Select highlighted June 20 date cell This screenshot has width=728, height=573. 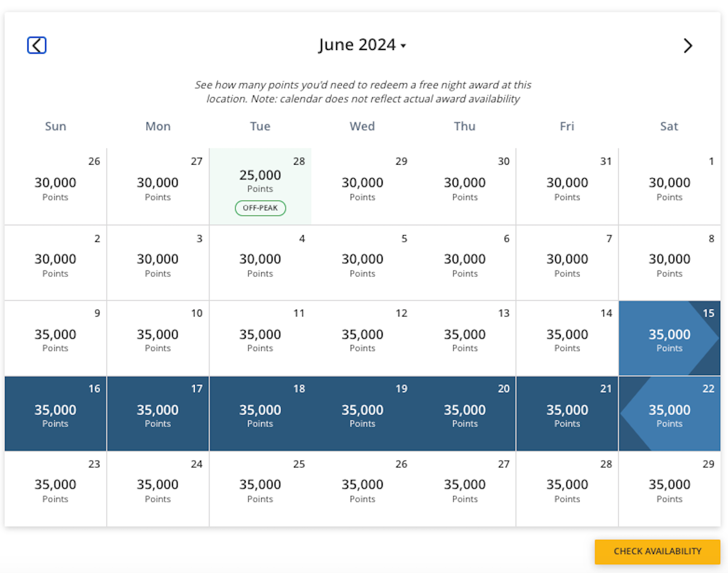465,413
